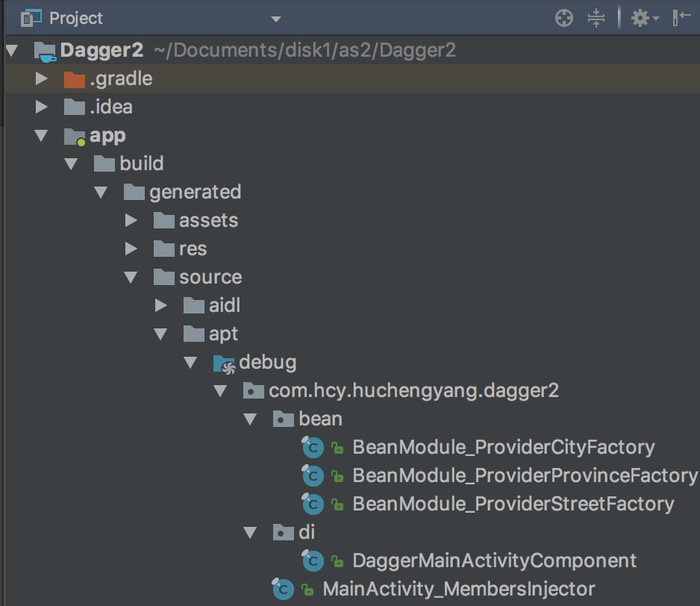Image resolution: width=700 pixels, height=606 pixels.
Task: Click the Project view icon in the header
Action: click(31, 18)
